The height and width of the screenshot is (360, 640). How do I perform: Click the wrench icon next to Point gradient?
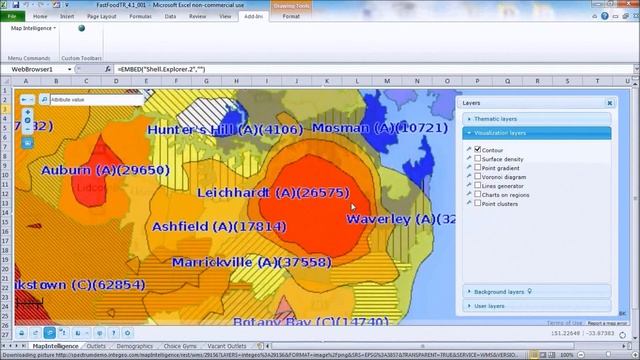(469, 167)
